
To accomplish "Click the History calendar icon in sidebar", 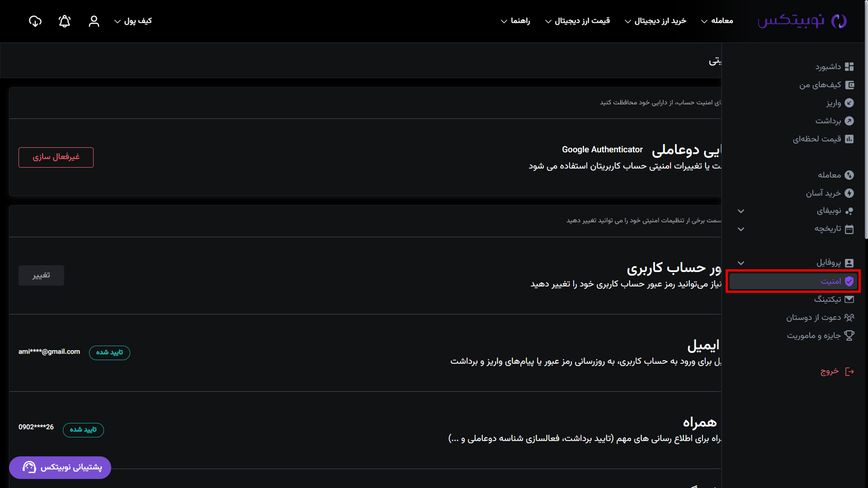I will point(849,229).
